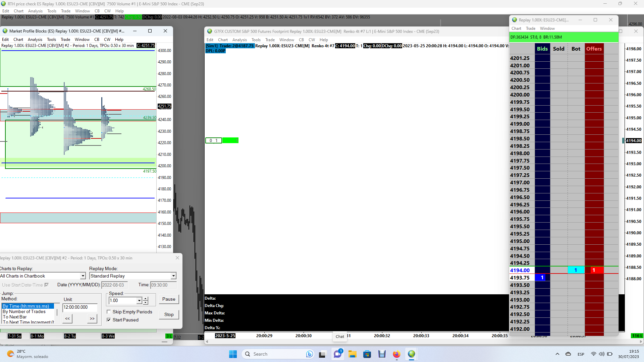Increase replay speed with up spinner

(x=146, y=298)
